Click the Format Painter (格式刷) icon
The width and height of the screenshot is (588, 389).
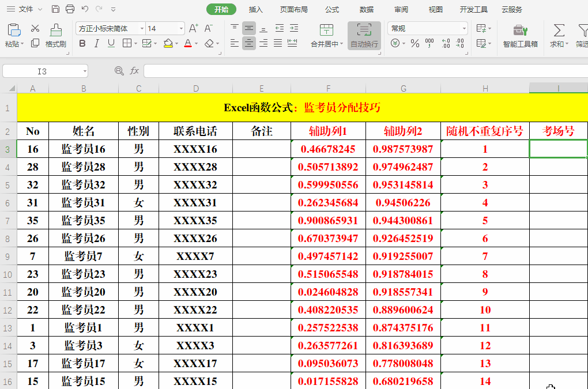point(55,35)
